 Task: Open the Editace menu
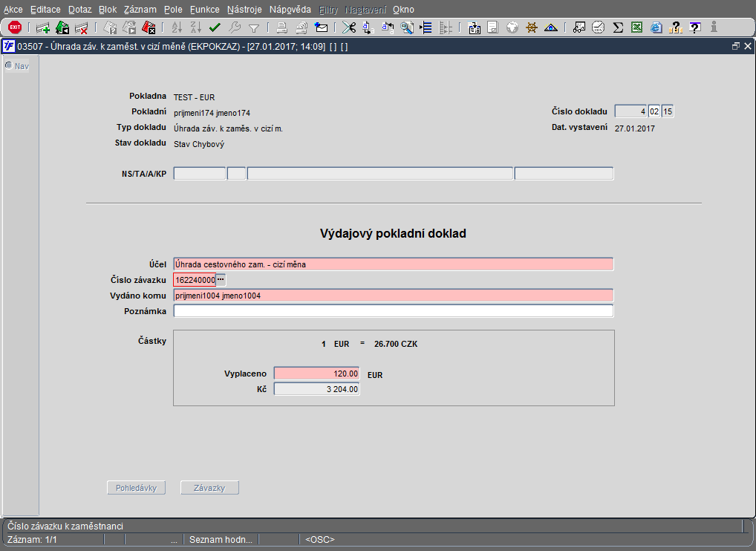coord(45,9)
